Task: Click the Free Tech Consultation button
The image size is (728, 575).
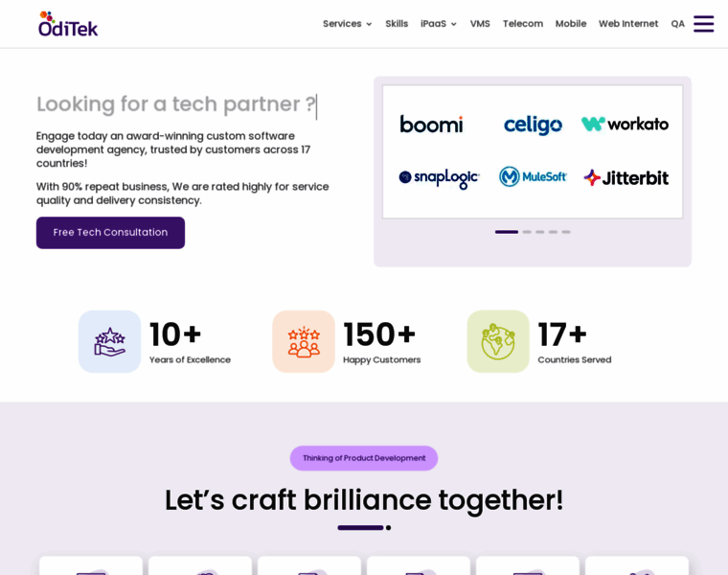Action: click(x=110, y=233)
